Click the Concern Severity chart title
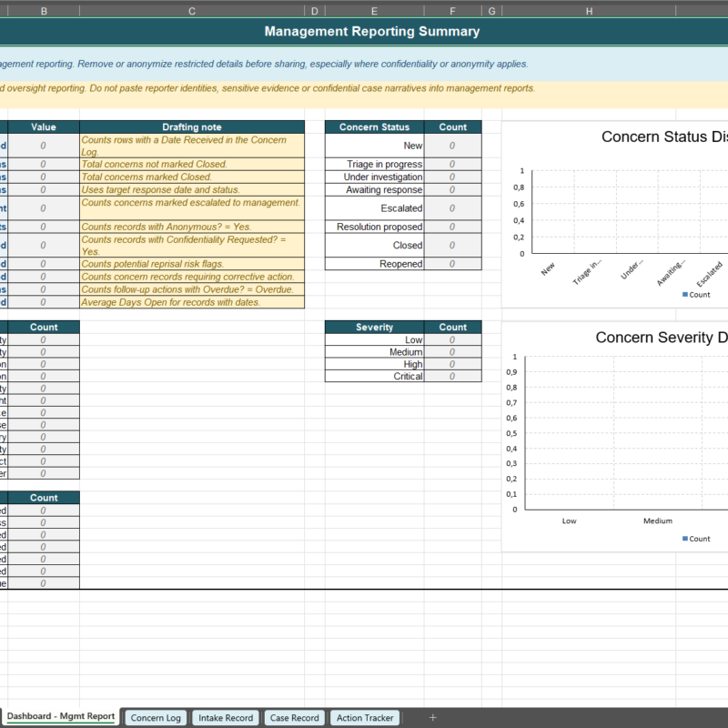Viewport: 728px width, 728px height. pos(662,337)
